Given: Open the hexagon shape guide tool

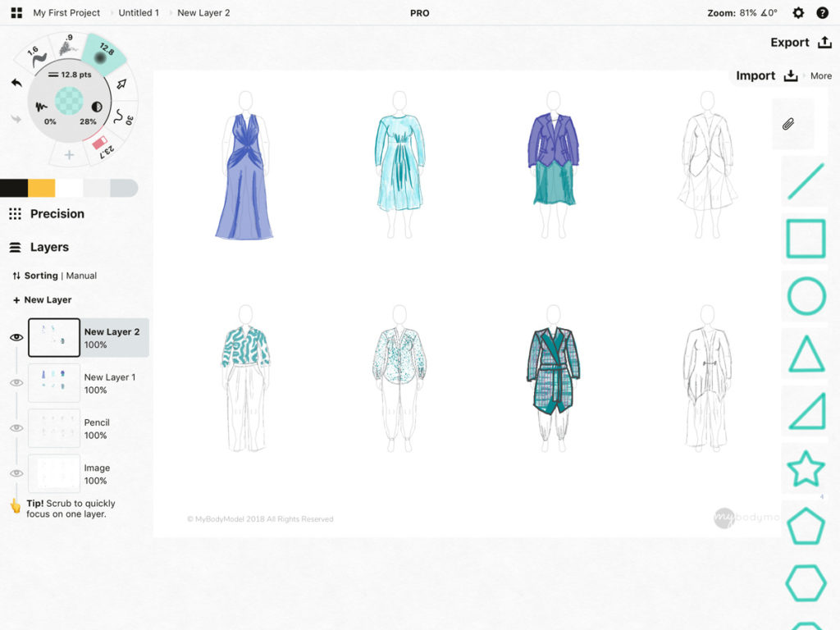Looking at the screenshot, I should (805, 583).
